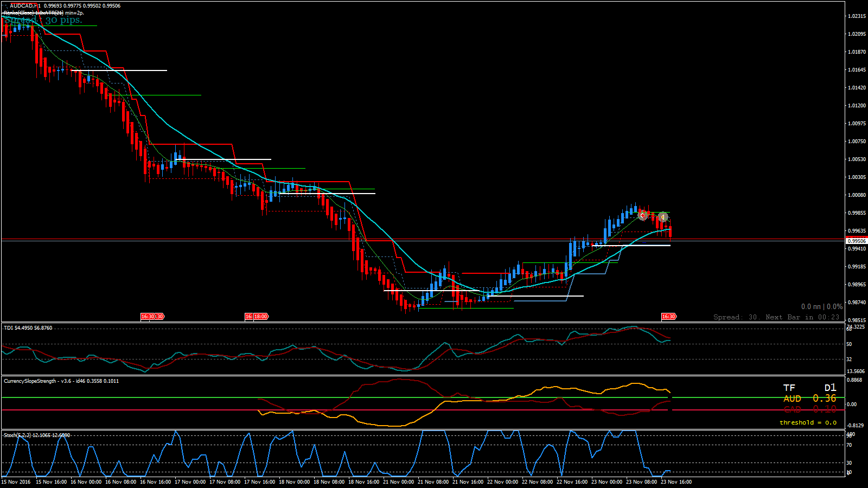Screen dimensions: 868x488
Task: Click the 1.02315 price scale label
Action: click(857, 16)
